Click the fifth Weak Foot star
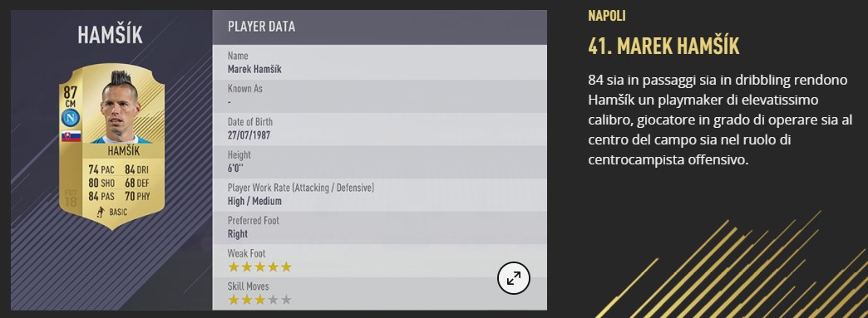The image size is (868, 318). 286,267
